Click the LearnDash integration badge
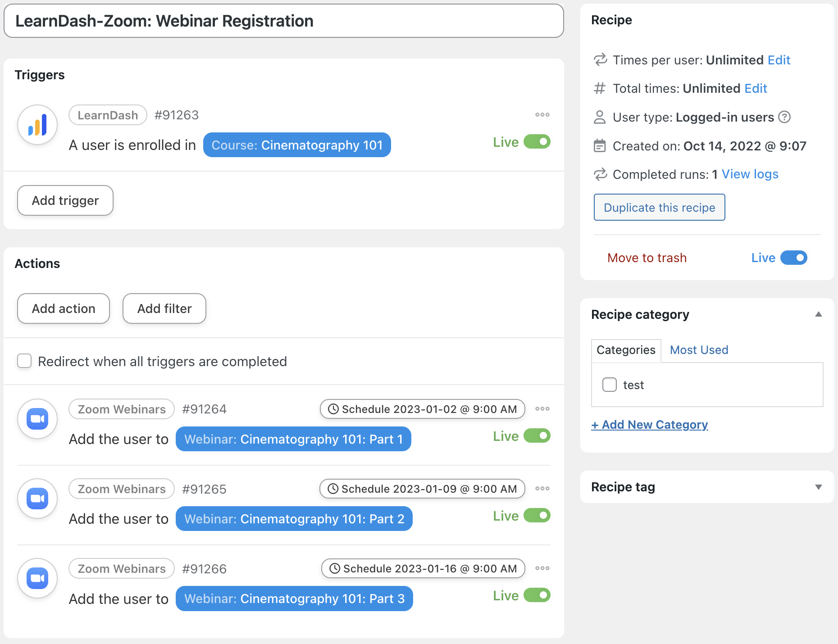 coord(108,115)
